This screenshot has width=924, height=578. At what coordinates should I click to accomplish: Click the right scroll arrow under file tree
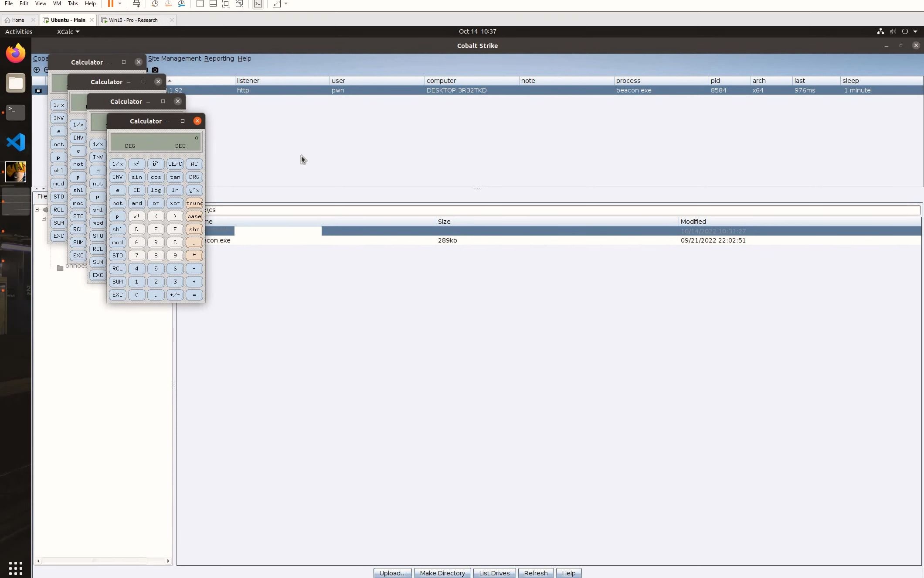(x=168, y=561)
